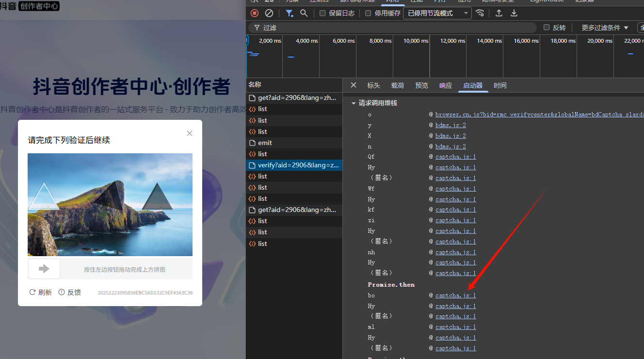Enable the 保留日志 checkbox
This screenshot has width=644, height=359.
coord(322,13)
